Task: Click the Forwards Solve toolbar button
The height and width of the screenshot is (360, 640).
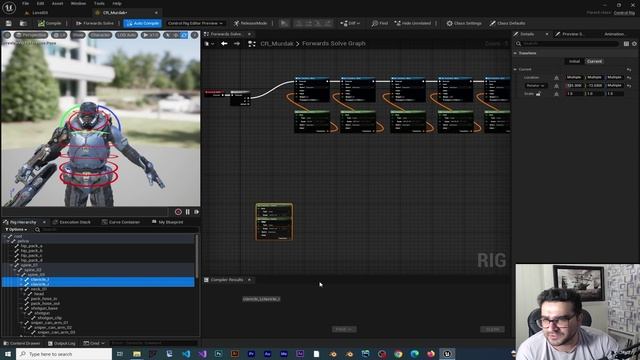Action: click(95, 23)
